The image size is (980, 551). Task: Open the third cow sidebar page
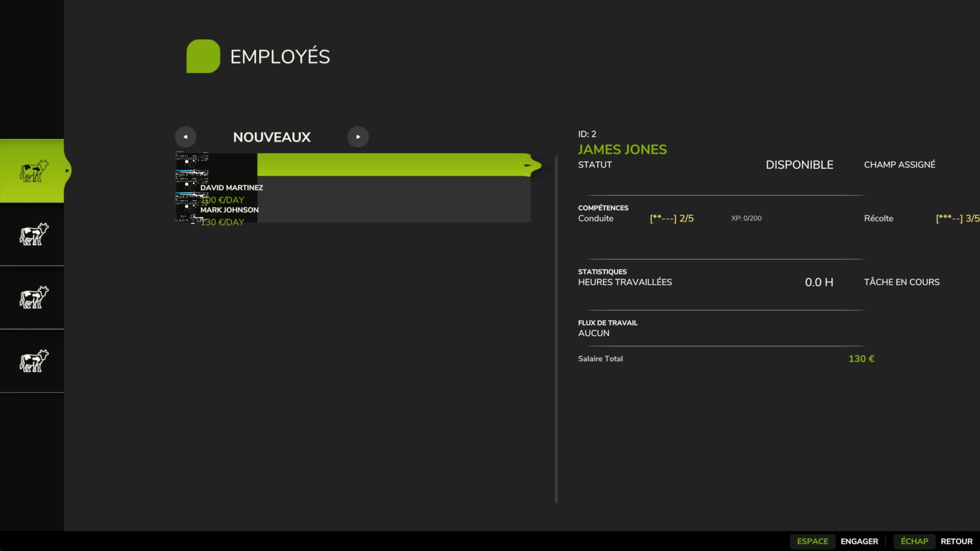(32, 297)
